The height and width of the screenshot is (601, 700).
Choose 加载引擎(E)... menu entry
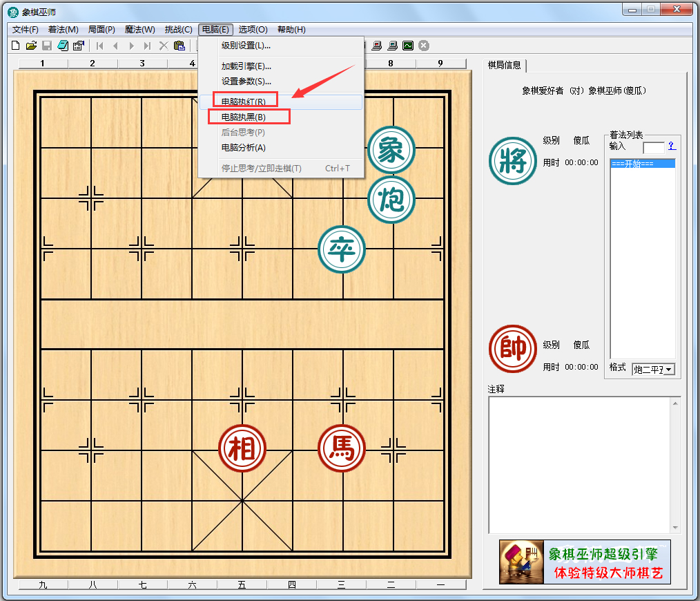point(281,66)
